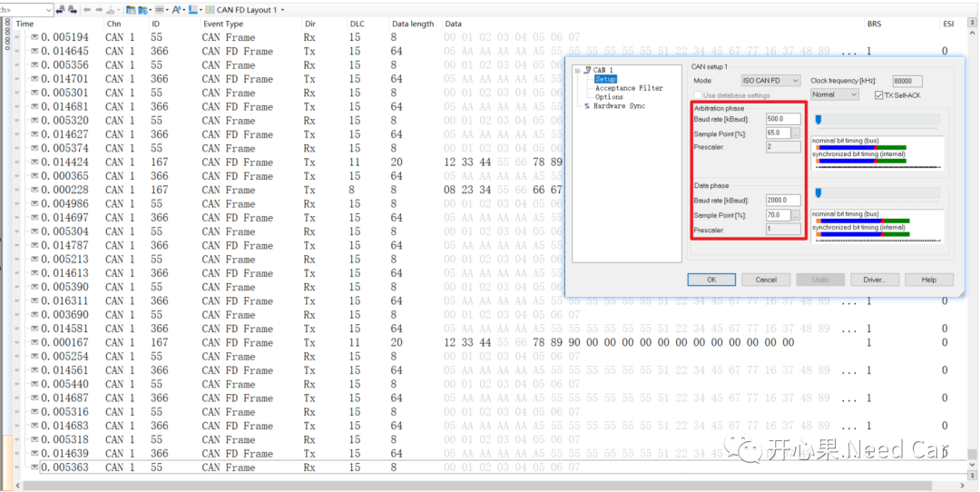The height and width of the screenshot is (492, 980).
Task: Click envelope icon of row 0.014639
Action: (34, 453)
